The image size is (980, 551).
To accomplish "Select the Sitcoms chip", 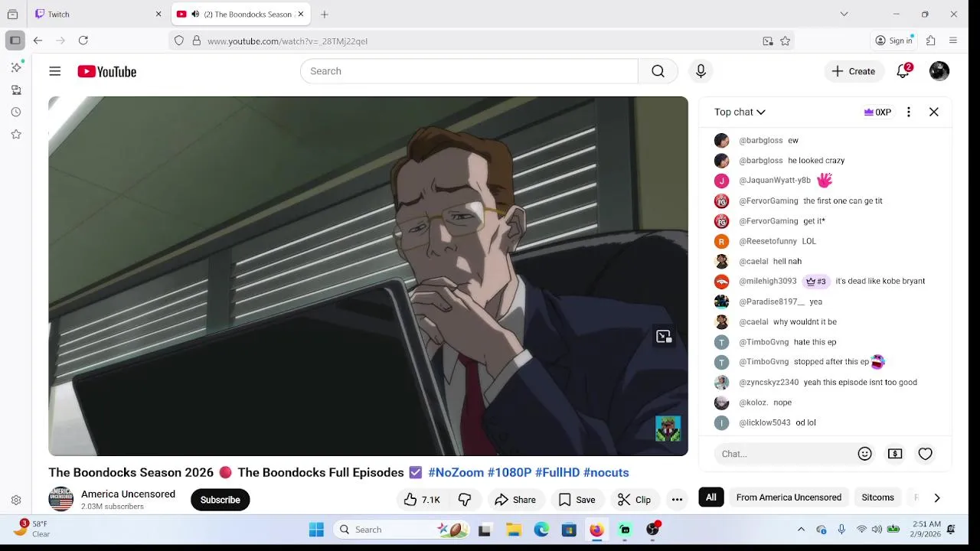I will pos(877,497).
